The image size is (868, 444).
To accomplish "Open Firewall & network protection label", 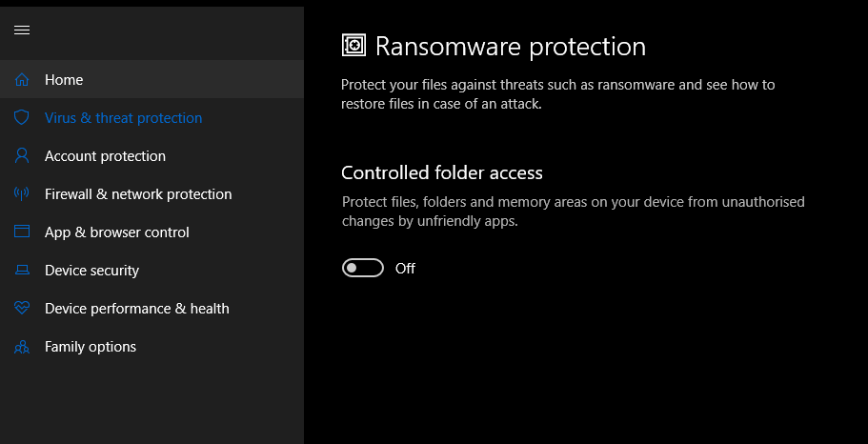I will pyautogui.click(x=138, y=194).
